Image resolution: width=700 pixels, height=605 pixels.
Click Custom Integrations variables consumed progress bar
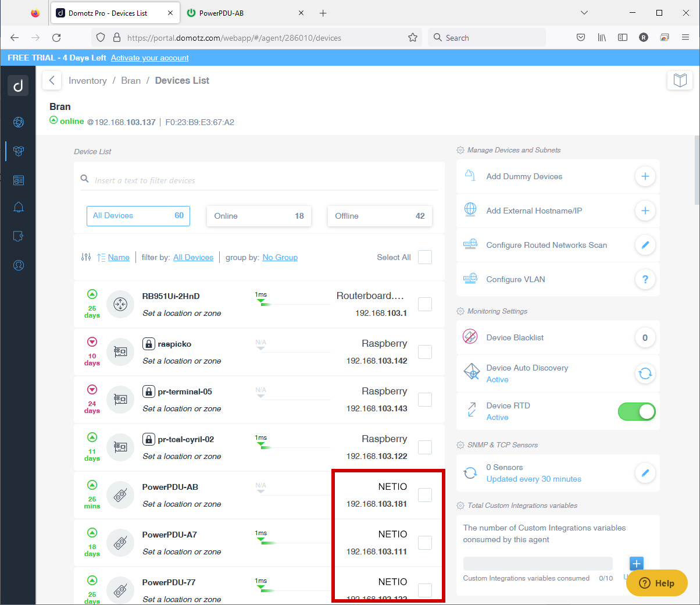tap(538, 563)
